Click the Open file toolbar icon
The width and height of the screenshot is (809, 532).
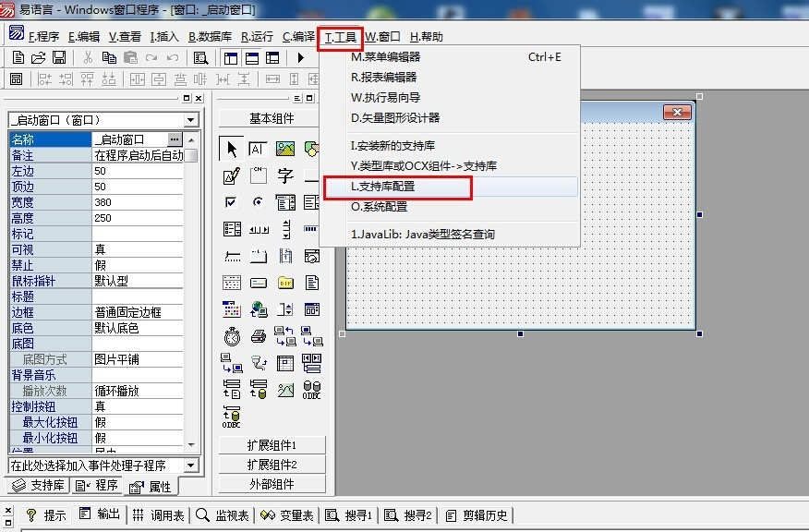pos(38,58)
